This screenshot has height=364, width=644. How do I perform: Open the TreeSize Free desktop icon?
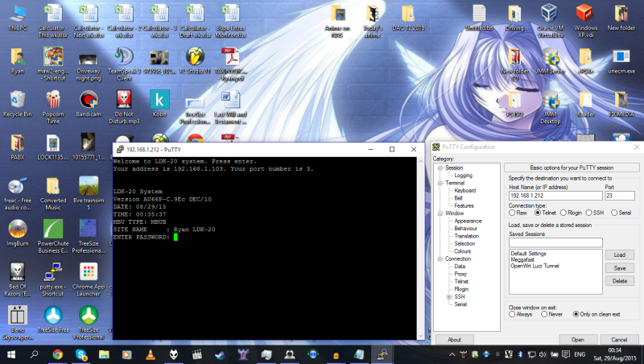[x=53, y=320]
